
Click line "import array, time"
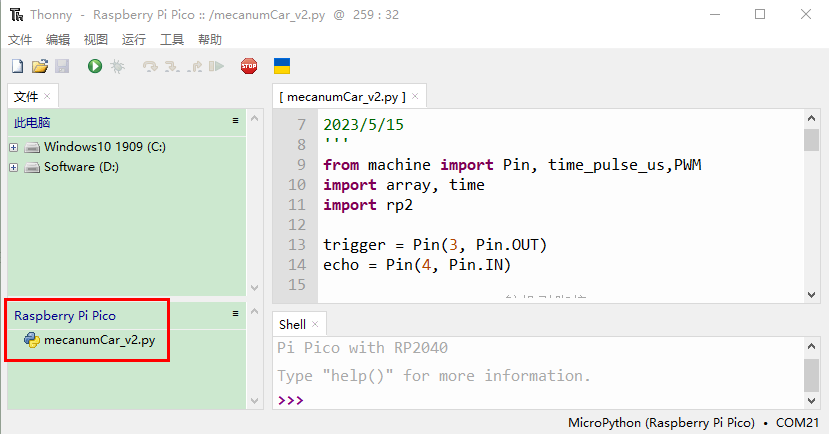coord(404,185)
